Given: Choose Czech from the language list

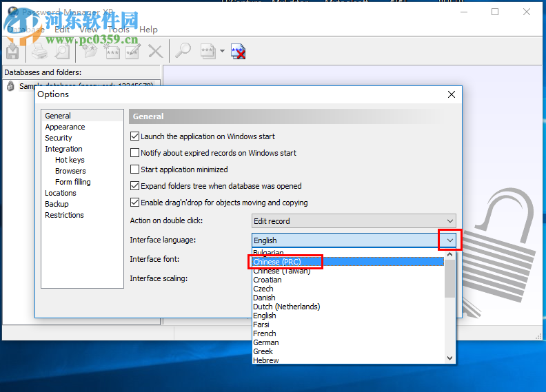Looking at the screenshot, I should (348, 289).
